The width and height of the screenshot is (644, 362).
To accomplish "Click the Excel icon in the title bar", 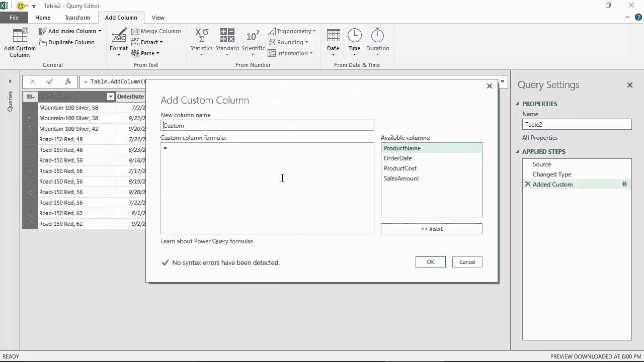I will (5, 6).
